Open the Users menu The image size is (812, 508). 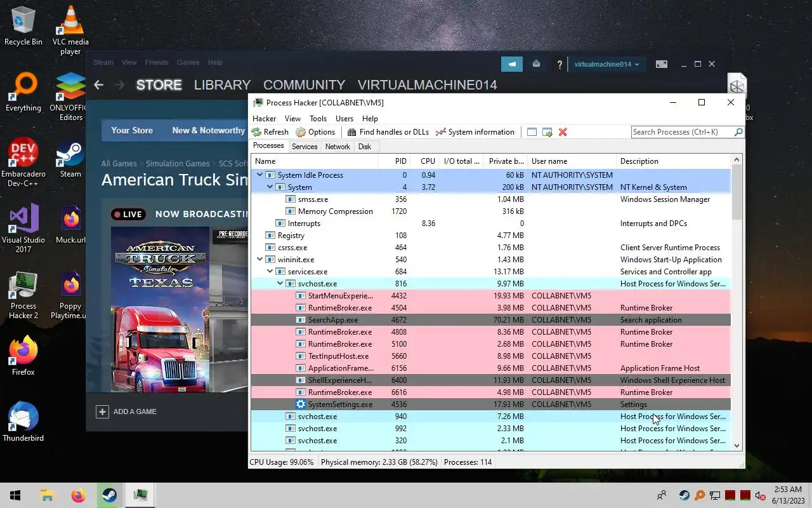tap(344, 119)
